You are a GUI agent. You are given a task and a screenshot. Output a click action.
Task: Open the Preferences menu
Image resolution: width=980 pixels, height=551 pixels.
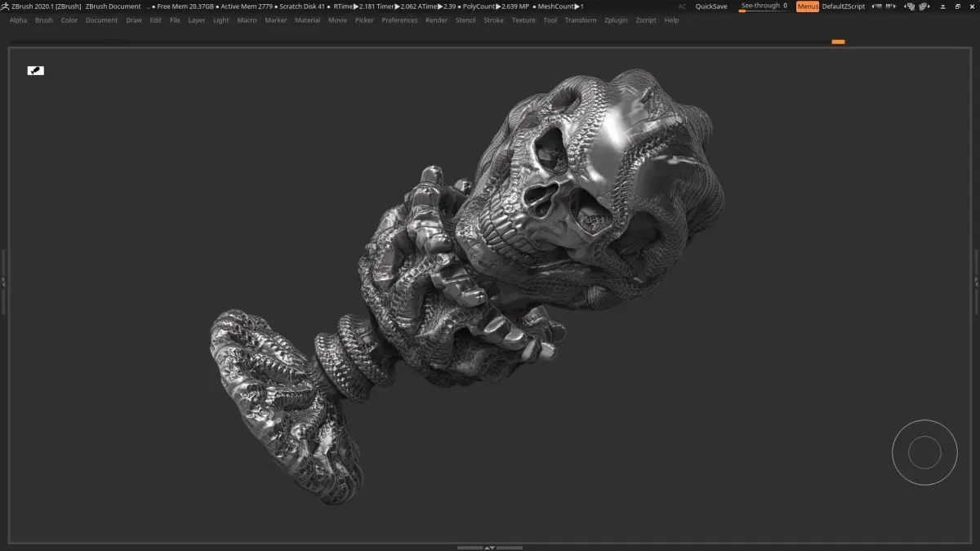399,20
